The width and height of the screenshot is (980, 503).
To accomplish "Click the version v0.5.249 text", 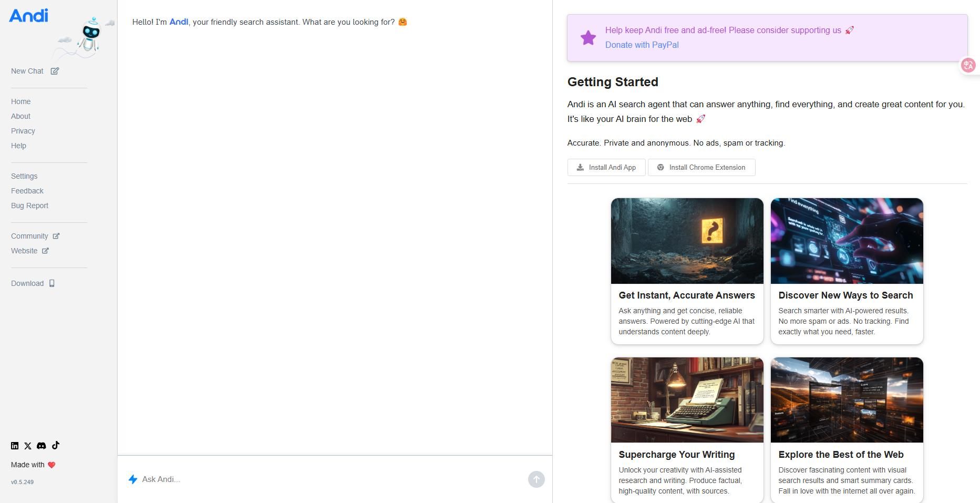I will (x=23, y=482).
